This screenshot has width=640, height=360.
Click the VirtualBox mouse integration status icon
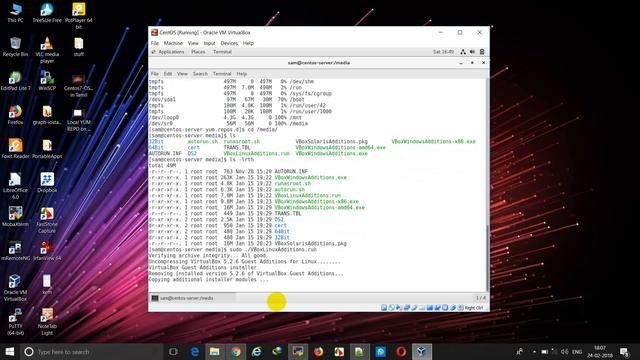click(x=453, y=308)
